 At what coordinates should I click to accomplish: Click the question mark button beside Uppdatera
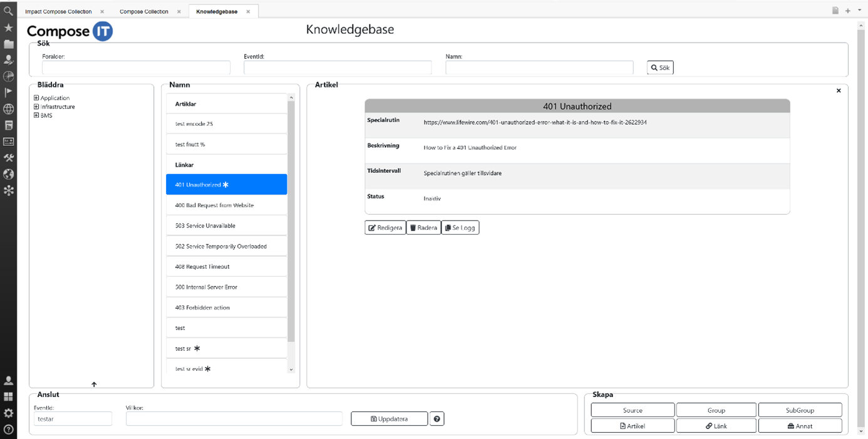pyautogui.click(x=437, y=419)
